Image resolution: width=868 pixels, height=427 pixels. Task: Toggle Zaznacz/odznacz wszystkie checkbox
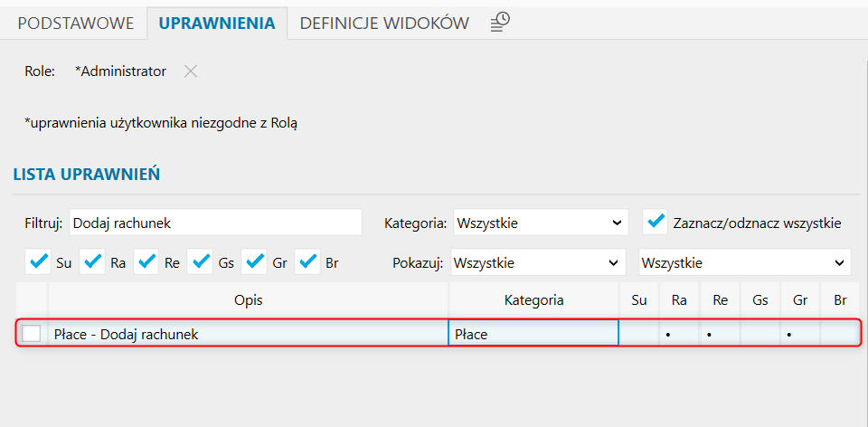click(x=656, y=222)
